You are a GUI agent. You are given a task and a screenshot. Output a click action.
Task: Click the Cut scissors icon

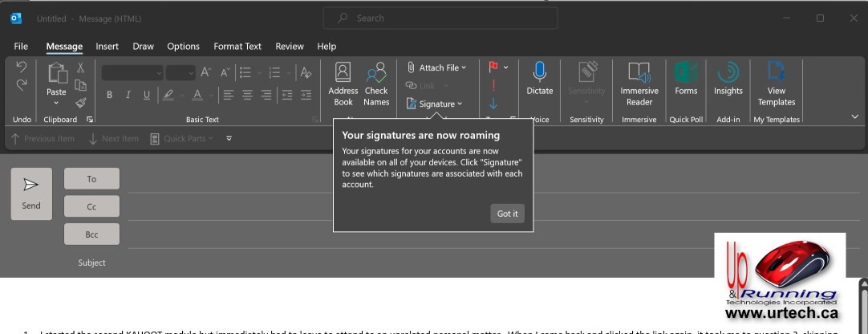81,69
